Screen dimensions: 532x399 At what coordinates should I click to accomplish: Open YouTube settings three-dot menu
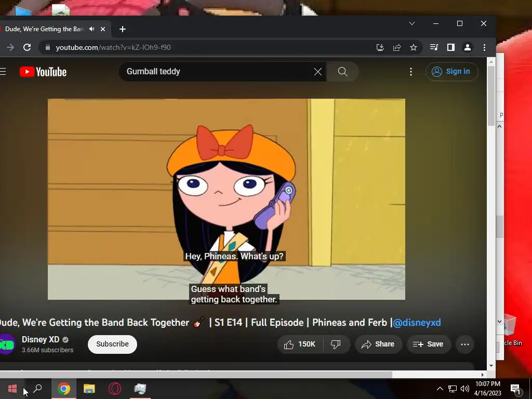pyautogui.click(x=411, y=72)
